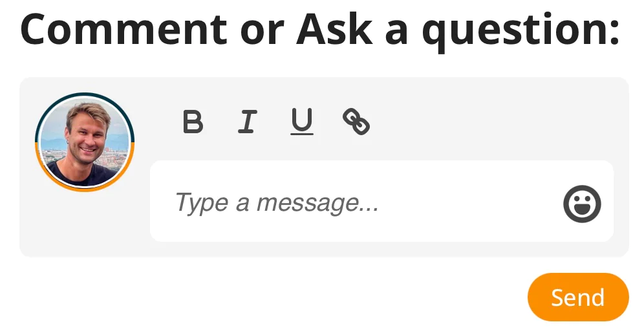
Task: Insert a hyperlink with the chain icon
Action: [356, 122]
